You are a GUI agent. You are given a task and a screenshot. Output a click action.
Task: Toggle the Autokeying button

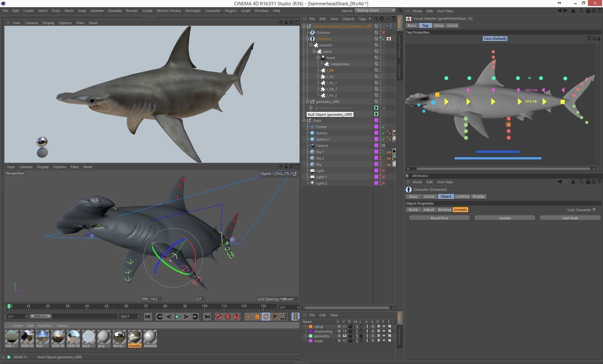coord(228,317)
